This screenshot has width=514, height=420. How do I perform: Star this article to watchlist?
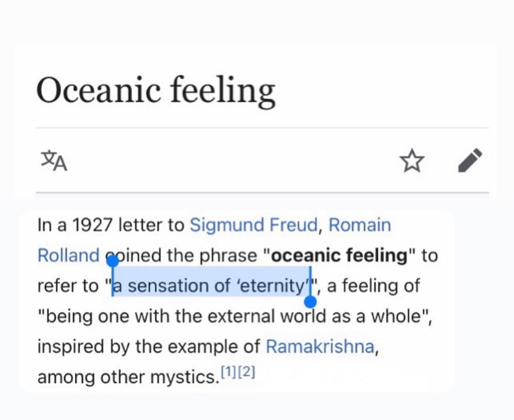pos(412,161)
